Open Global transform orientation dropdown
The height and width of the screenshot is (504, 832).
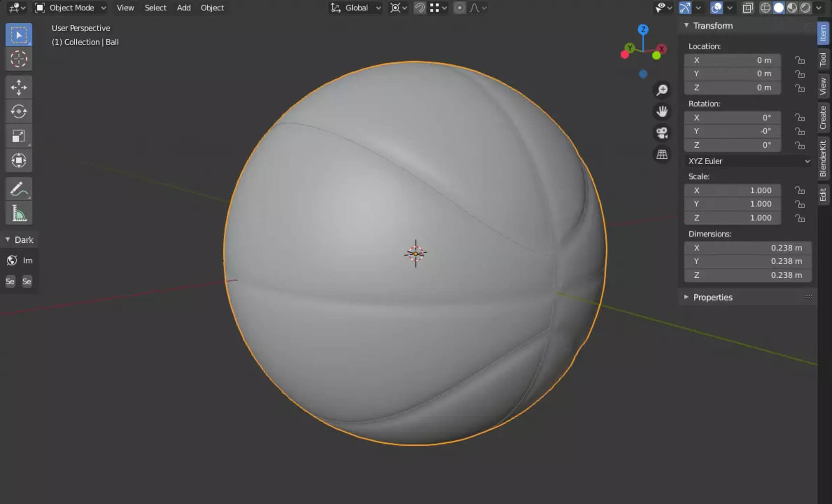coord(356,8)
